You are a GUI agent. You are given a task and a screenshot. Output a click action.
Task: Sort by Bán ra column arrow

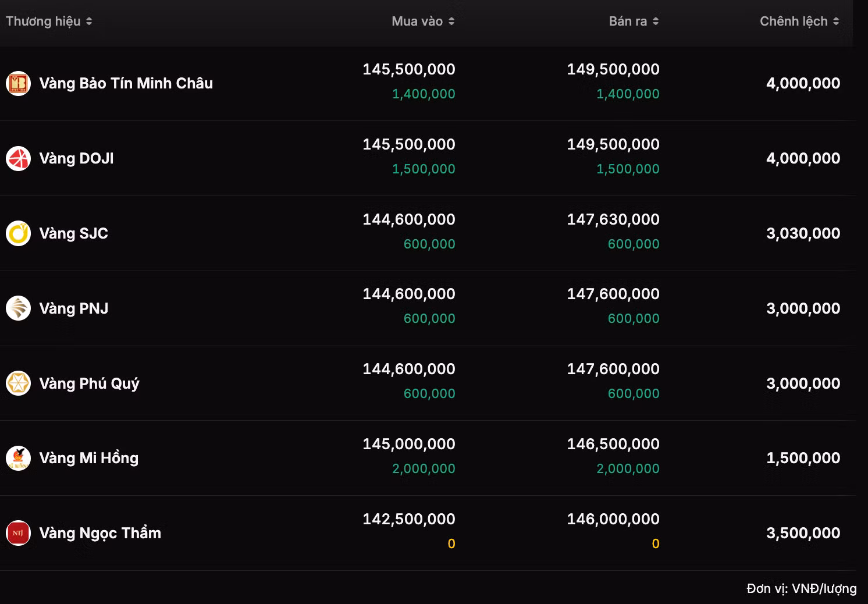coord(656,22)
